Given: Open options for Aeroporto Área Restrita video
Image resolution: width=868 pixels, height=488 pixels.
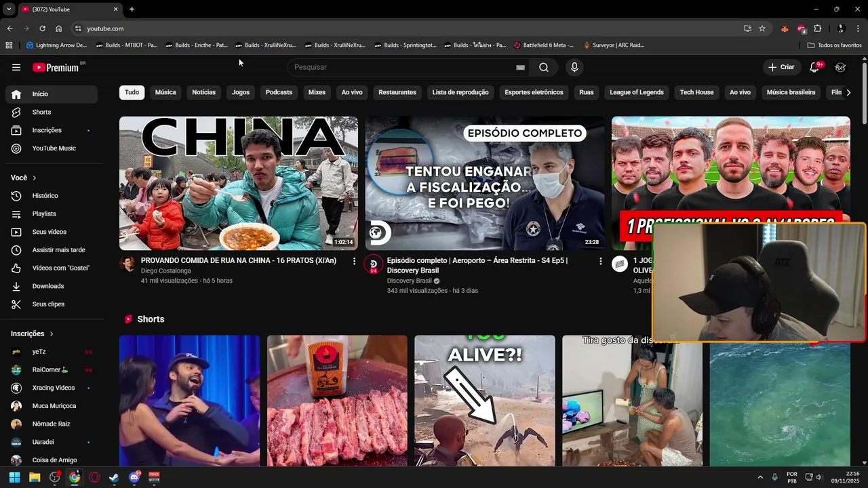Looking at the screenshot, I should tap(600, 261).
